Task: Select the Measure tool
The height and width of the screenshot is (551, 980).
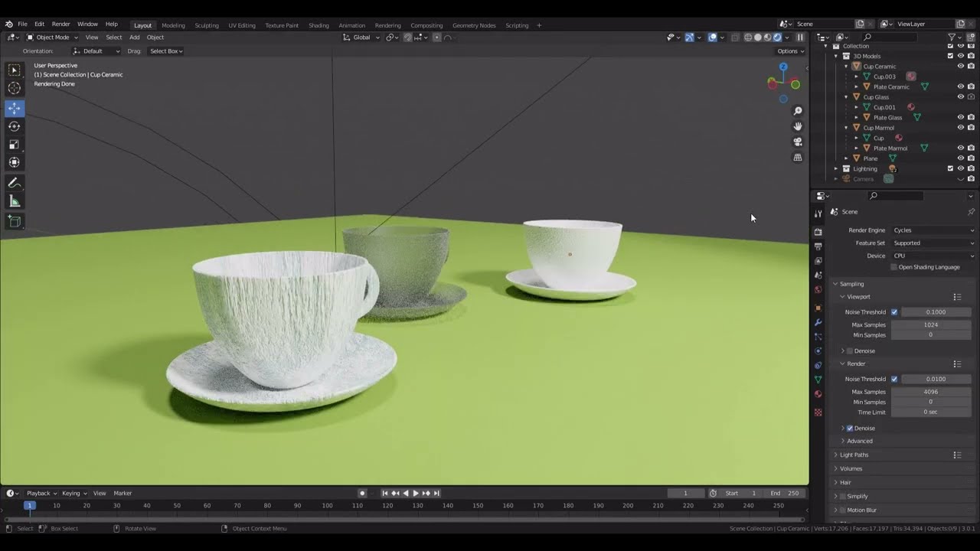Action: (14, 201)
